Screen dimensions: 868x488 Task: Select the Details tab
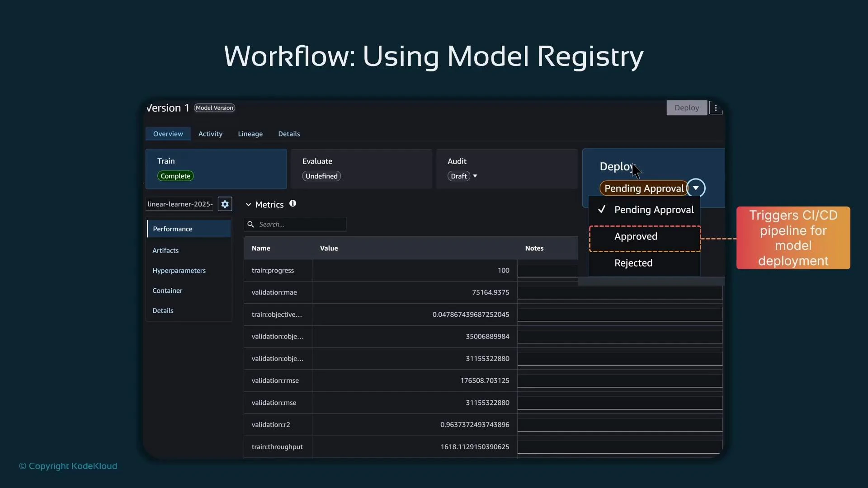click(x=289, y=134)
